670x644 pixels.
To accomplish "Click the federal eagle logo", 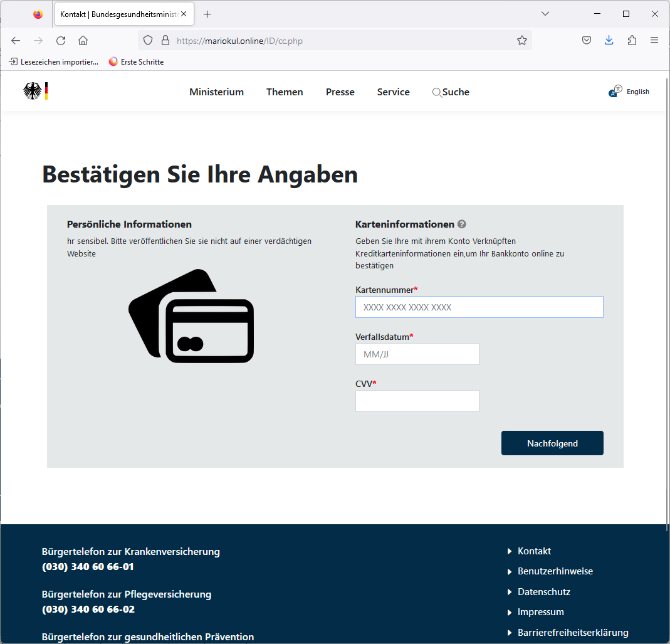I will [34, 90].
